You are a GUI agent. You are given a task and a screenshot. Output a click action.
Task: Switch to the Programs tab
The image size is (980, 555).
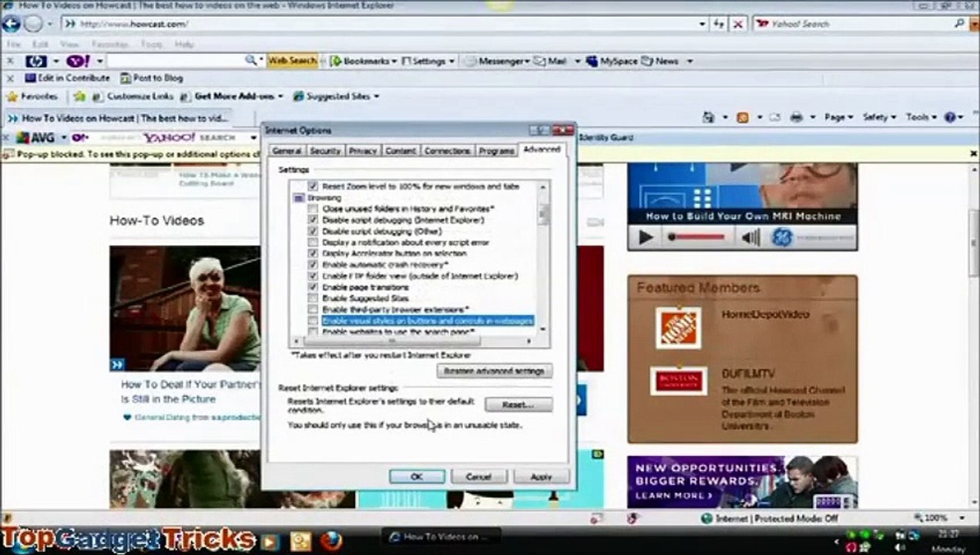pyautogui.click(x=496, y=151)
